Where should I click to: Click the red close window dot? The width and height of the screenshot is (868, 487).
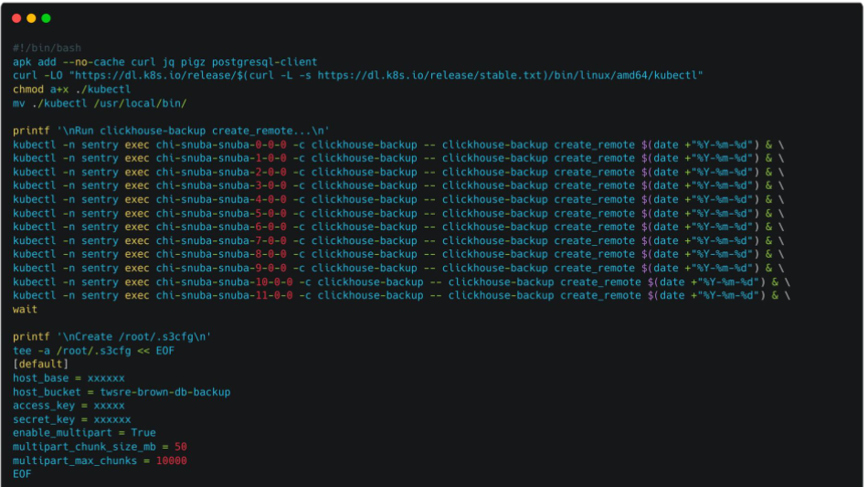(x=16, y=18)
